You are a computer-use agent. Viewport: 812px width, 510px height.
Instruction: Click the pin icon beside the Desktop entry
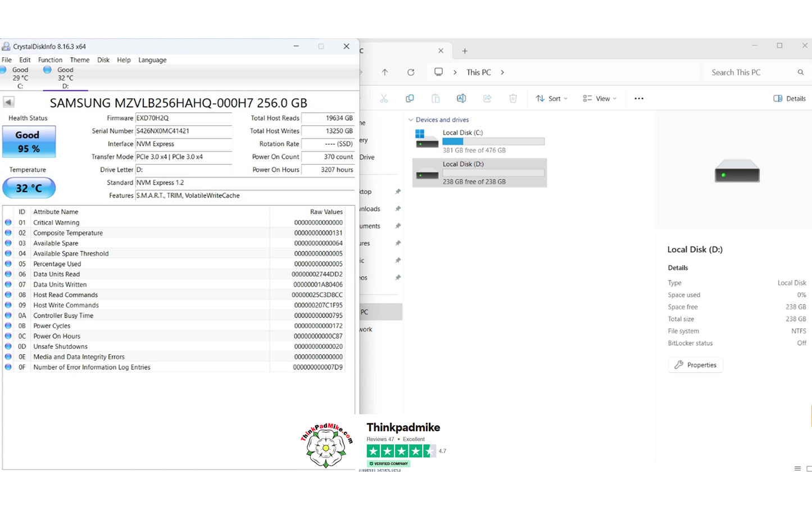tap(398, 192)
